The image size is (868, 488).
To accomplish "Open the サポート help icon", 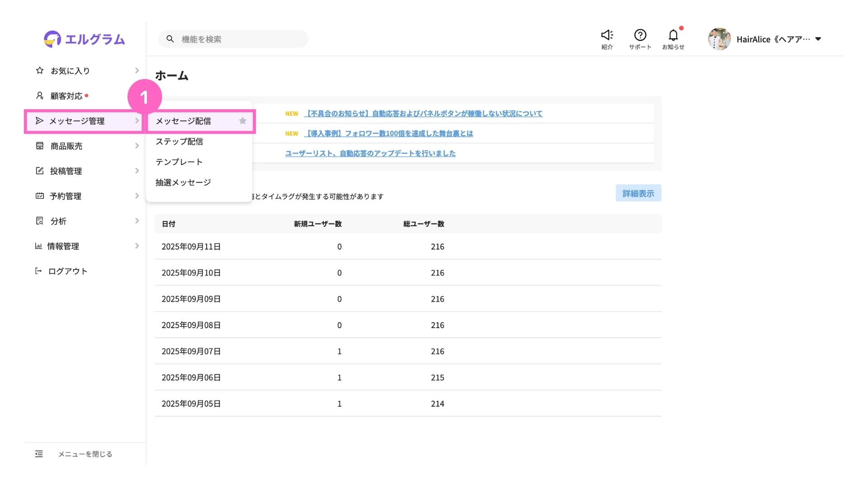I will tap(640, 35).
